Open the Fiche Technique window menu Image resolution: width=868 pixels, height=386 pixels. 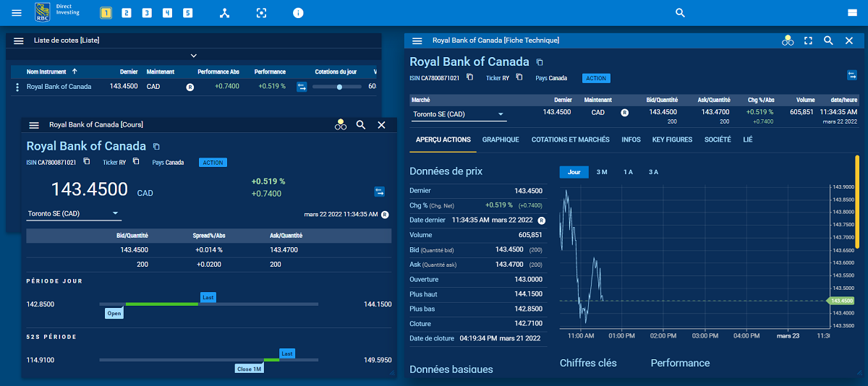[x=417, y=41]
